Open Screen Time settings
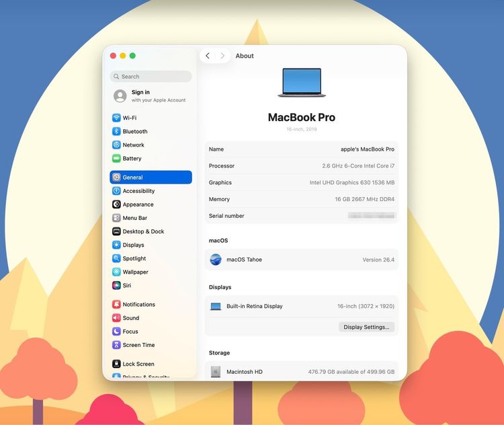504x425 pixels. [151, 345]
